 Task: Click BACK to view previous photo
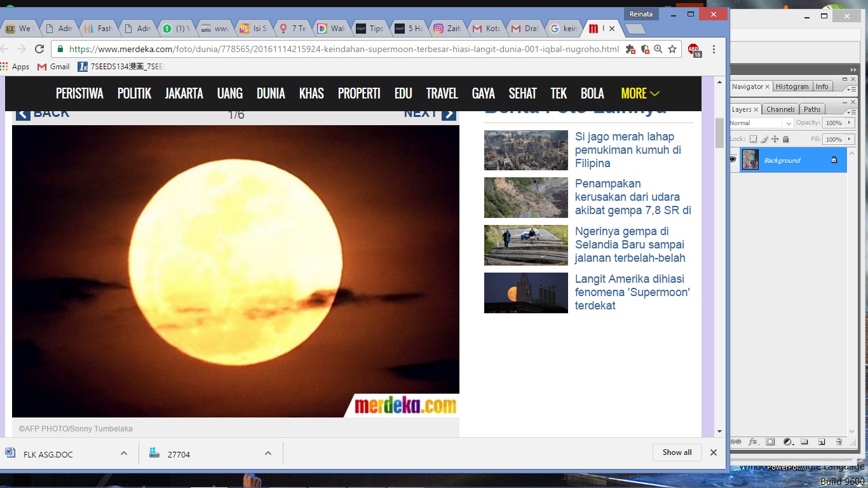click(x=43, y=113)
